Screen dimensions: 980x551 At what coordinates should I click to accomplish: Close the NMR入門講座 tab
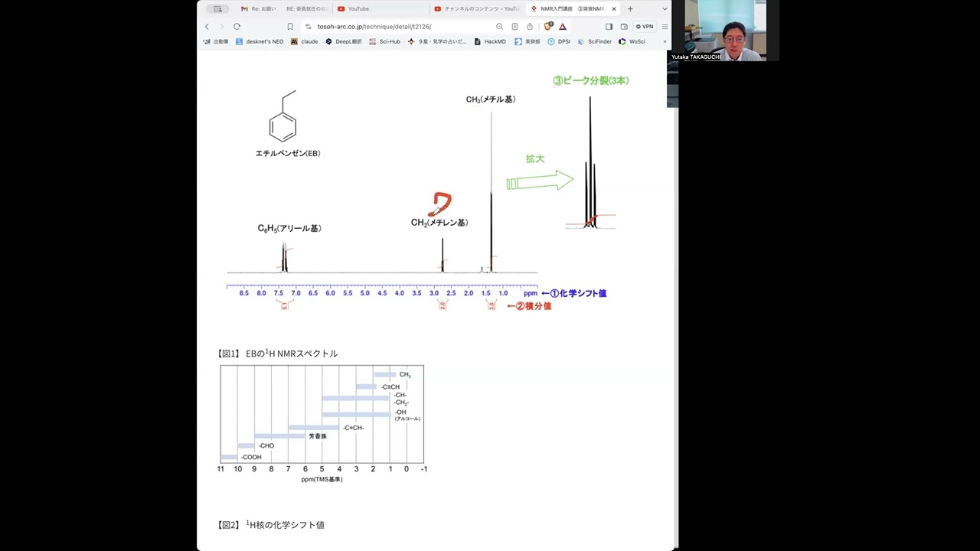pyautogui.click(x=614, y=8)
